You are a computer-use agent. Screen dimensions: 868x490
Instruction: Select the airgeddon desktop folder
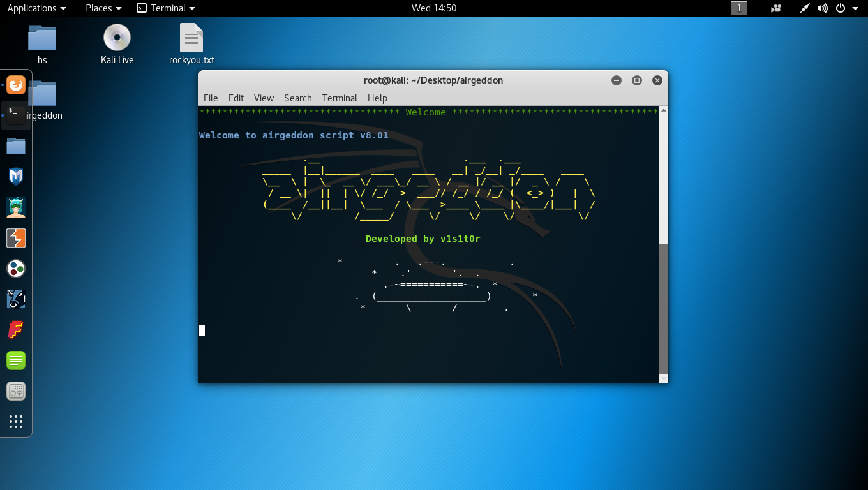[42, 100]
